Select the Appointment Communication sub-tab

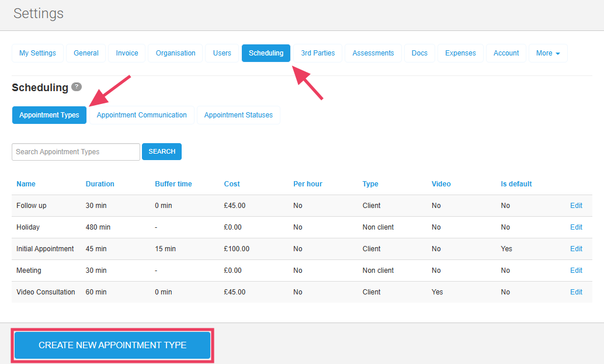[142, 115]
